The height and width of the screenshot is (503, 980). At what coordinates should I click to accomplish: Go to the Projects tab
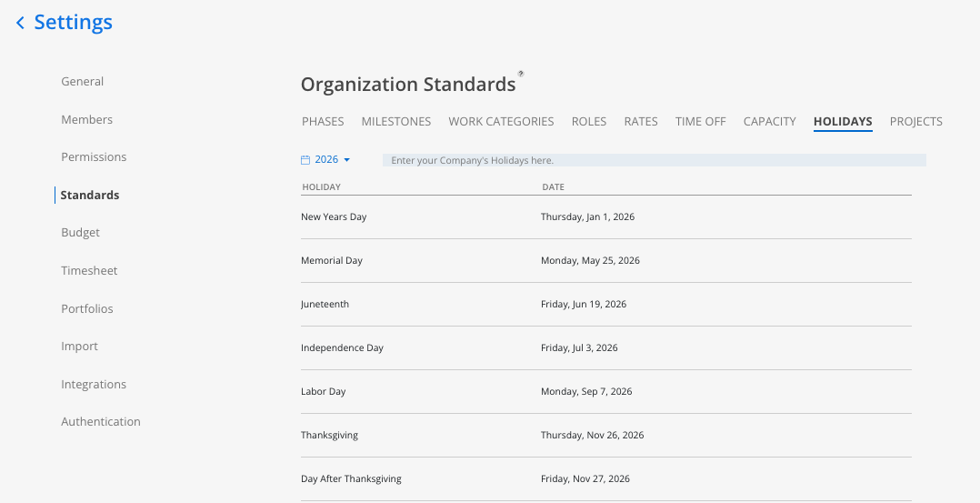pyautogui.click(x=915, y=121)
